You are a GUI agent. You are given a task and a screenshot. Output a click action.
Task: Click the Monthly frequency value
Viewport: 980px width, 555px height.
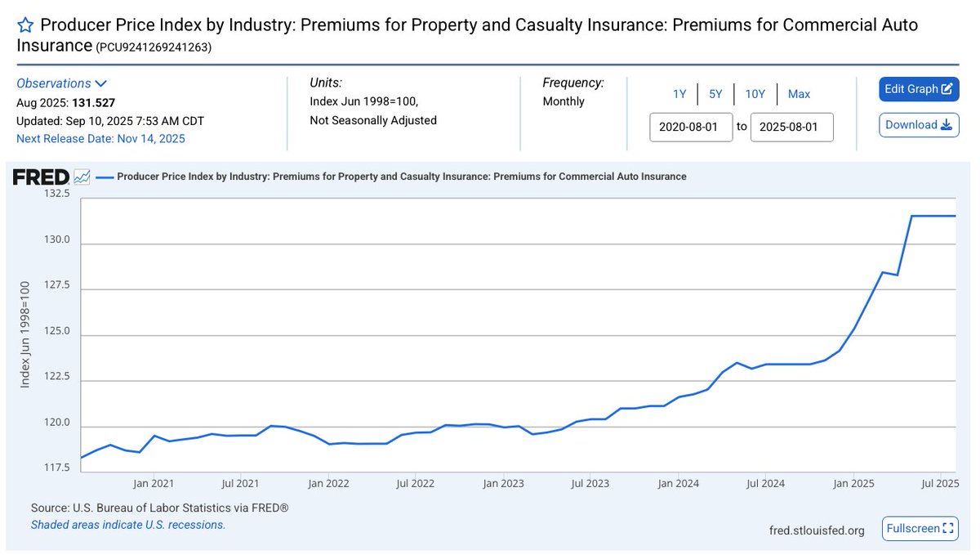[x=563, y=101]
